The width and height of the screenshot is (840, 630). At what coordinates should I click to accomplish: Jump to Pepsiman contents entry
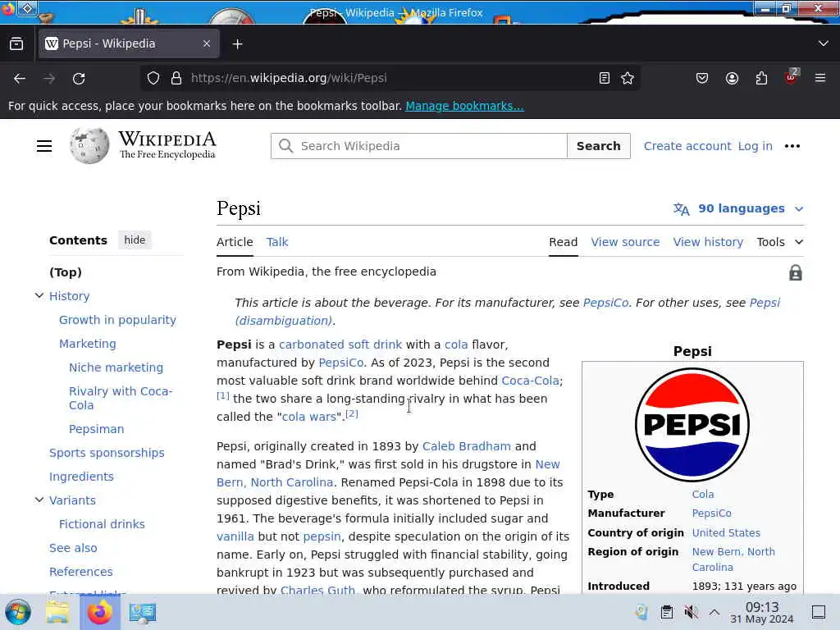97,429
